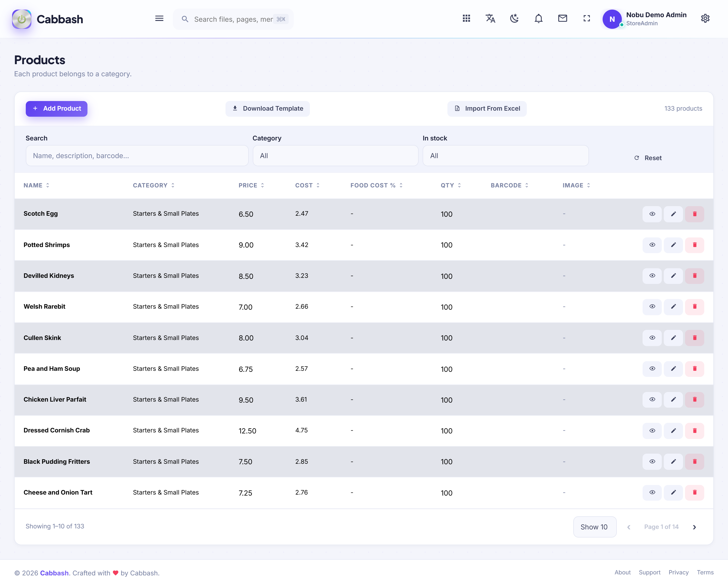The width and height of the screenshot is (728, 586).
Task: Focus the global search files field
Action: tap(233, 19)
